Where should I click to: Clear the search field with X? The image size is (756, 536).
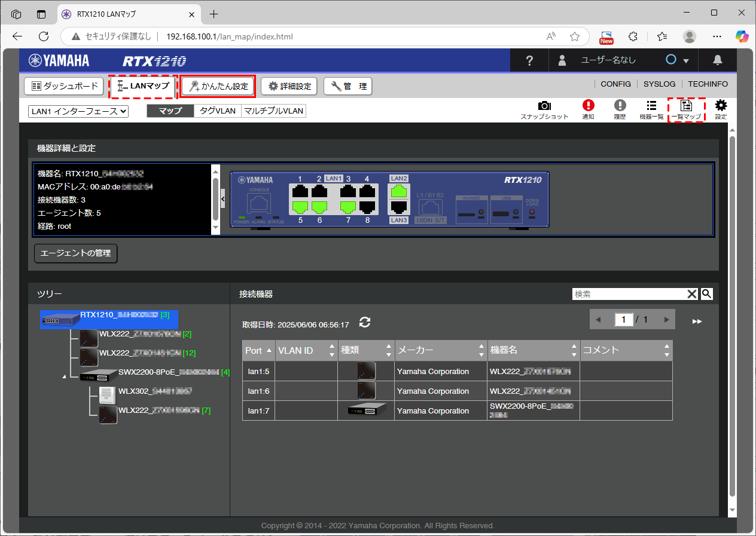[692, 293]
